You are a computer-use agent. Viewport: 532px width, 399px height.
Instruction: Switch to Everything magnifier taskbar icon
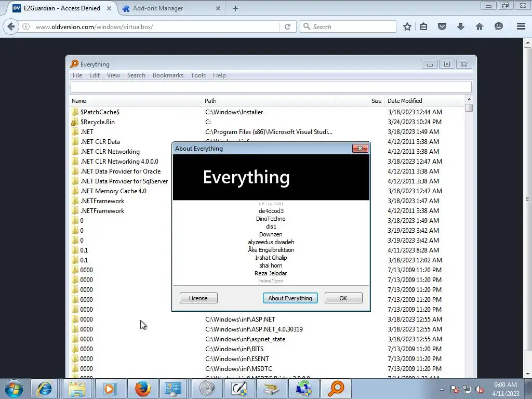(x=336, y=389)
